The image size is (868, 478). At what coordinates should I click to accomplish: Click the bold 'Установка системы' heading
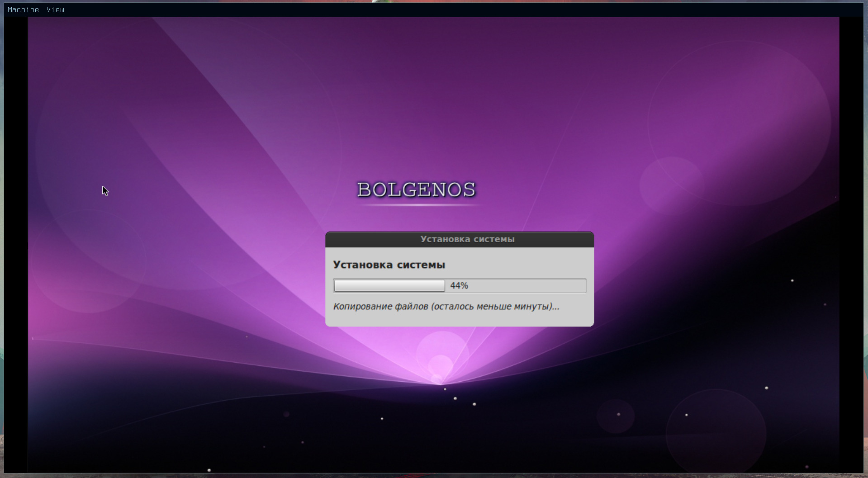coord(389,265)
